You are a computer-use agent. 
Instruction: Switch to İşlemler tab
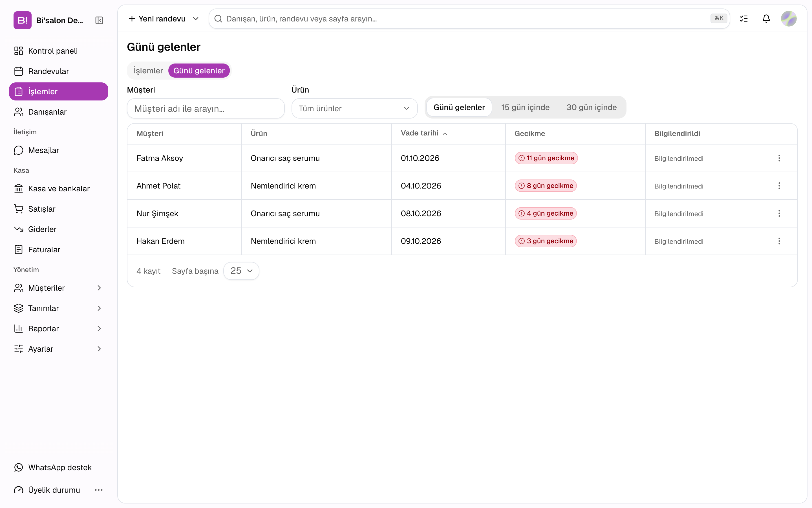coord(148,71)
